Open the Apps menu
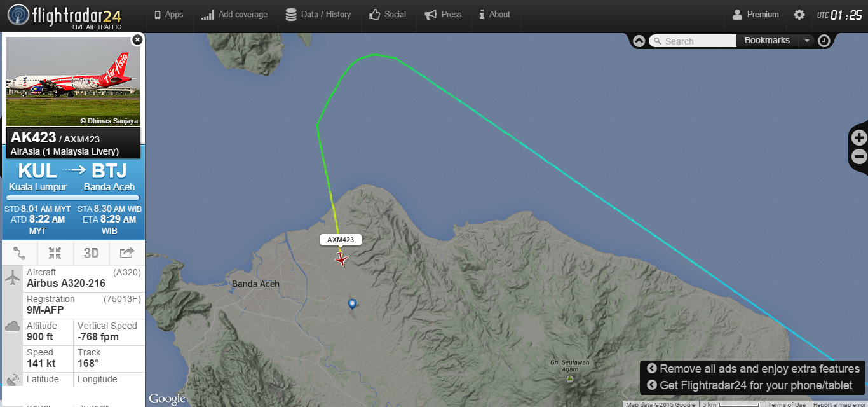 (169, 15)
